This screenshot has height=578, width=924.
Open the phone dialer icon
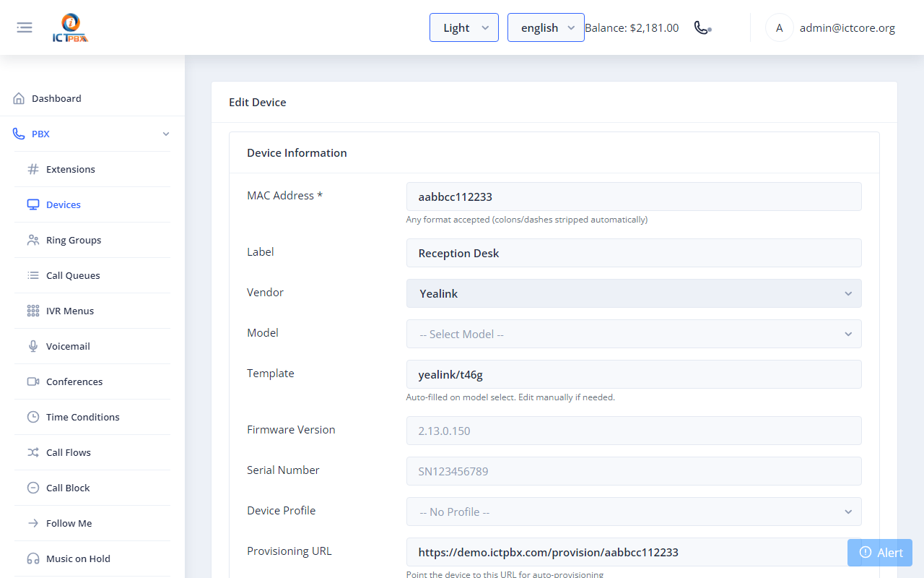click(702, 27)
